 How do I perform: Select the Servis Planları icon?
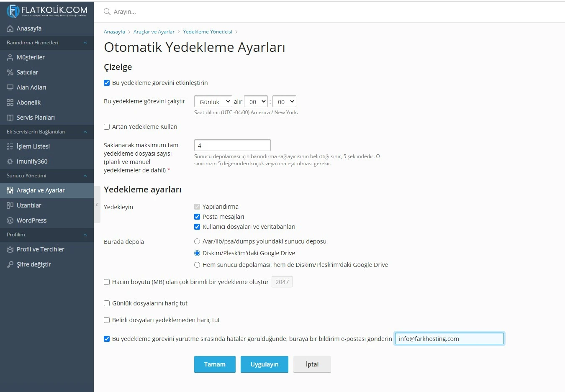[x=10, y=117]
